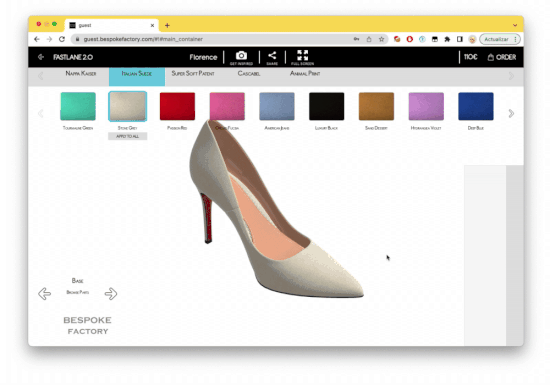Open the Order bag button
The image size is (550, 385).
point(502,57)
